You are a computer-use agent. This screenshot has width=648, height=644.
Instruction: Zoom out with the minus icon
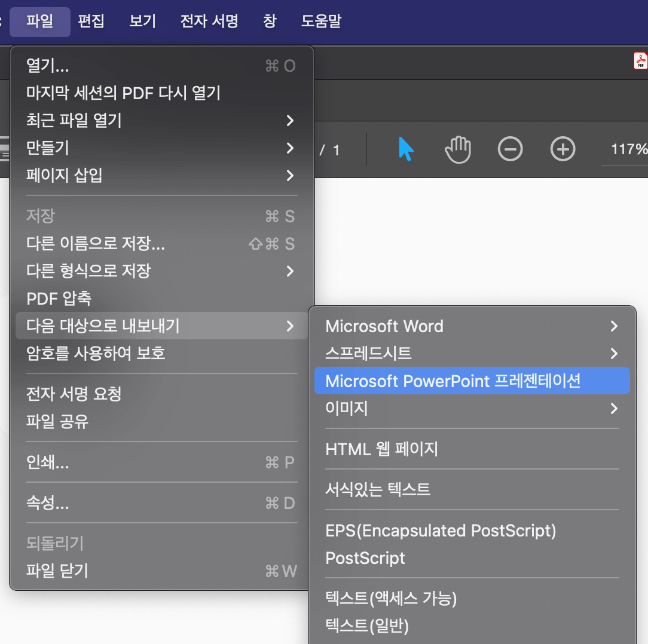tap(510, 149)
